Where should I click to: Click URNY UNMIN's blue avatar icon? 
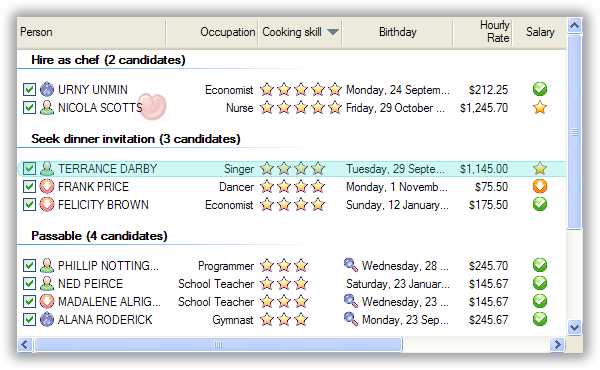pyautogui.click(x=47, y=90)
